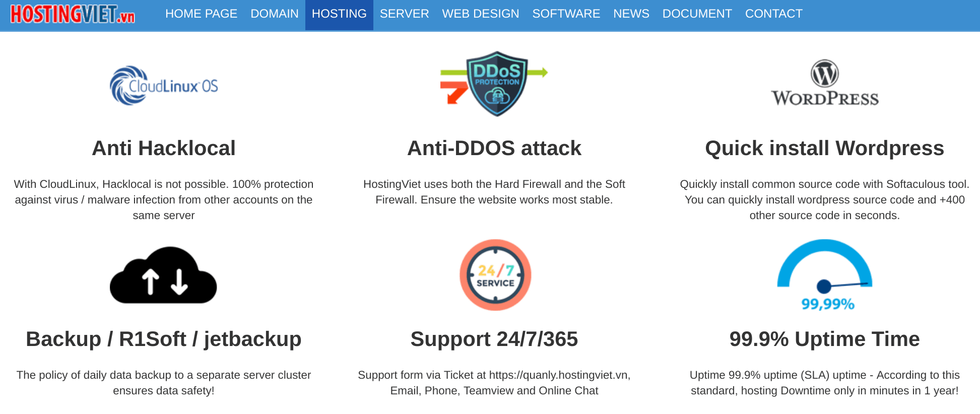This screenshot has height=414, width=980.
Task: Open the DOMAIN menu item
Action: 275,14
